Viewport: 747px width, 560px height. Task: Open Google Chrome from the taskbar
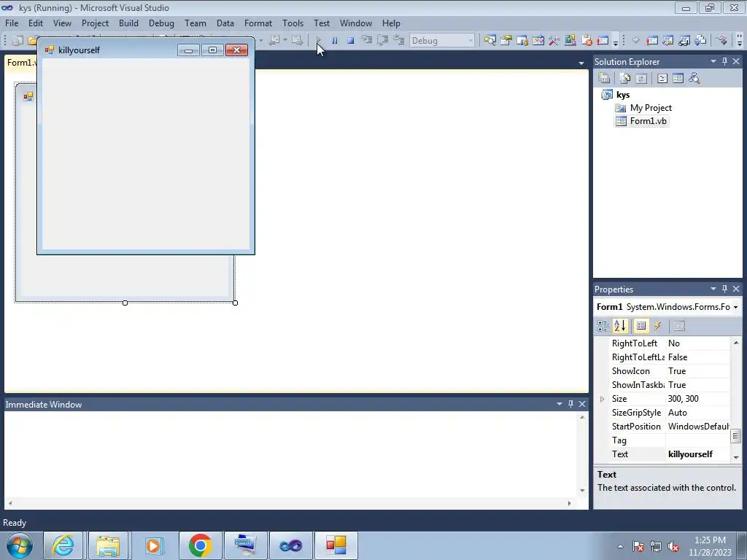coord(200,545)
